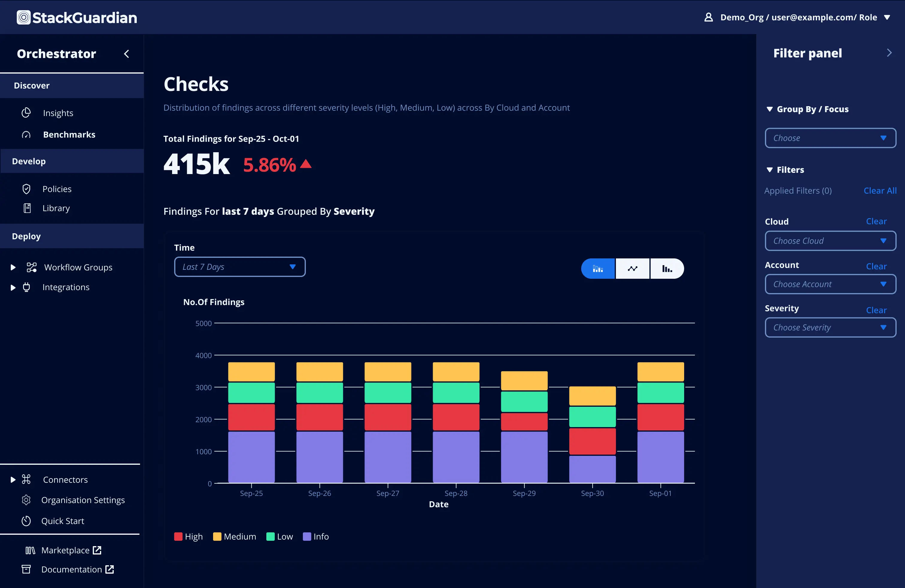Open the Connectors menu item
This screenshot has height=588, width=905.
point(65,479)
